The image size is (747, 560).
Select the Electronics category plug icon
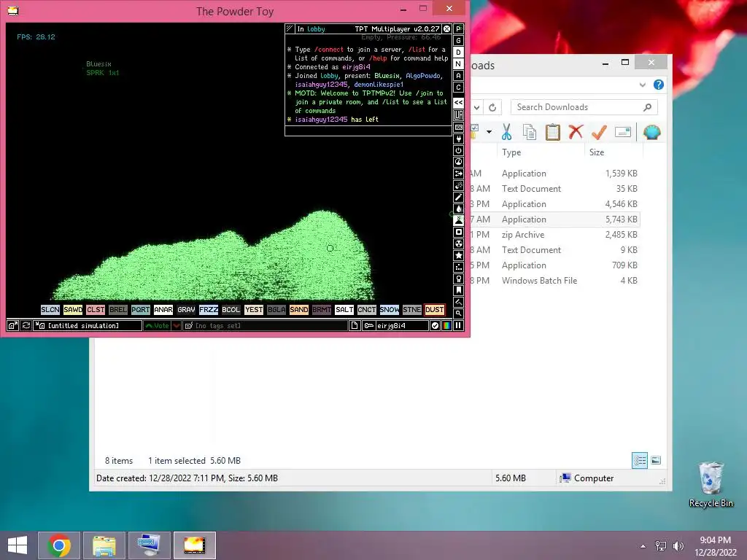458,139
